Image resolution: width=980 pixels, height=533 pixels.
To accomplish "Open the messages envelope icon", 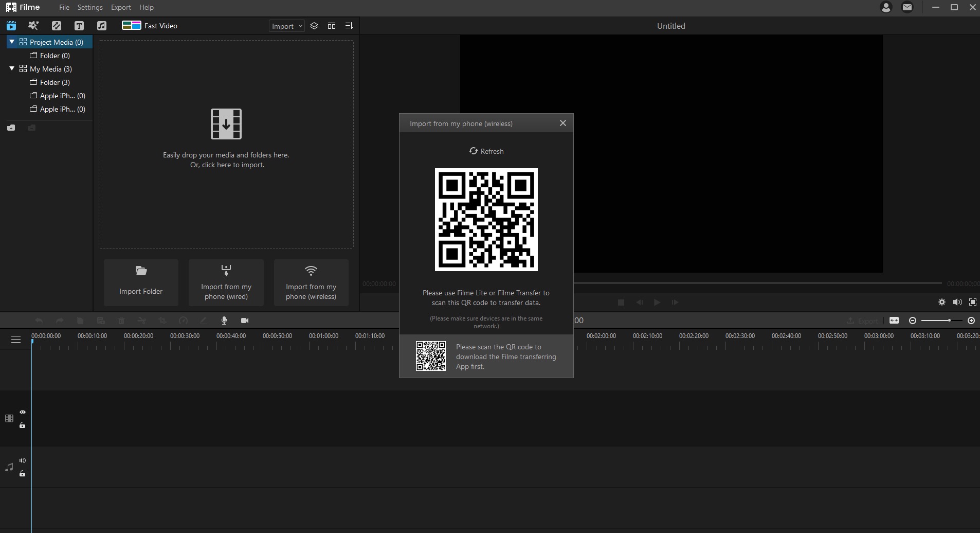I will coord(907,7).
